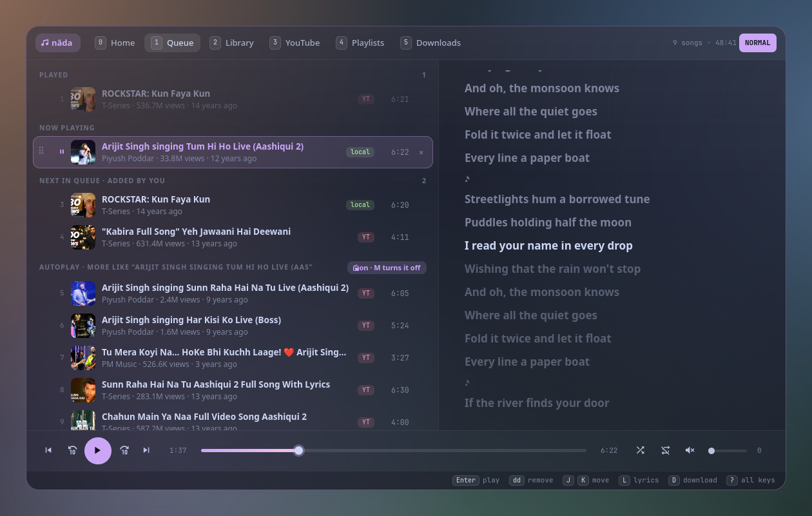This screenshot has height=516, width=812.
Task: Click the NEXT IN QUEUE section header
Action: click(x=102, y=181)
